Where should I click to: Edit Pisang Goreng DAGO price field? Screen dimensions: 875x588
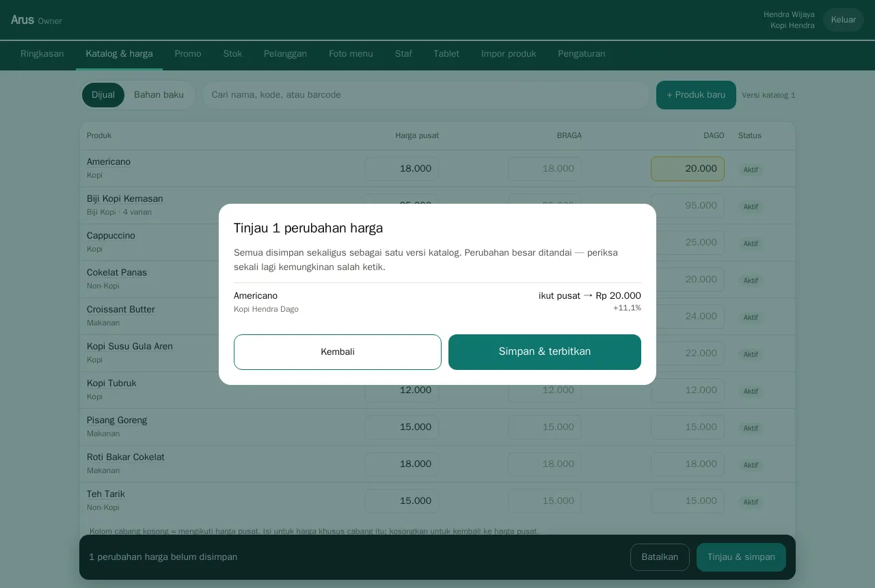pyautogui.click(x=688, y=427)
